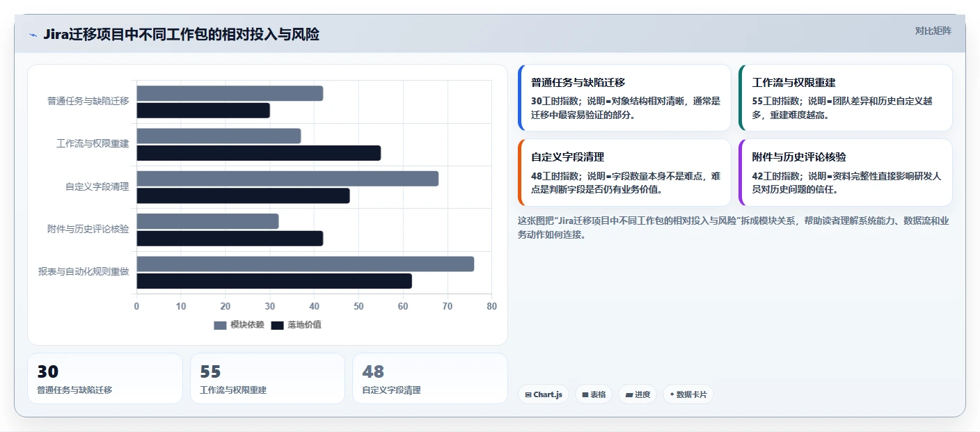This screenshot has width=980, height=432.
Task: Click the 对比矩阵 label in the header
Action: click(933, 31)
